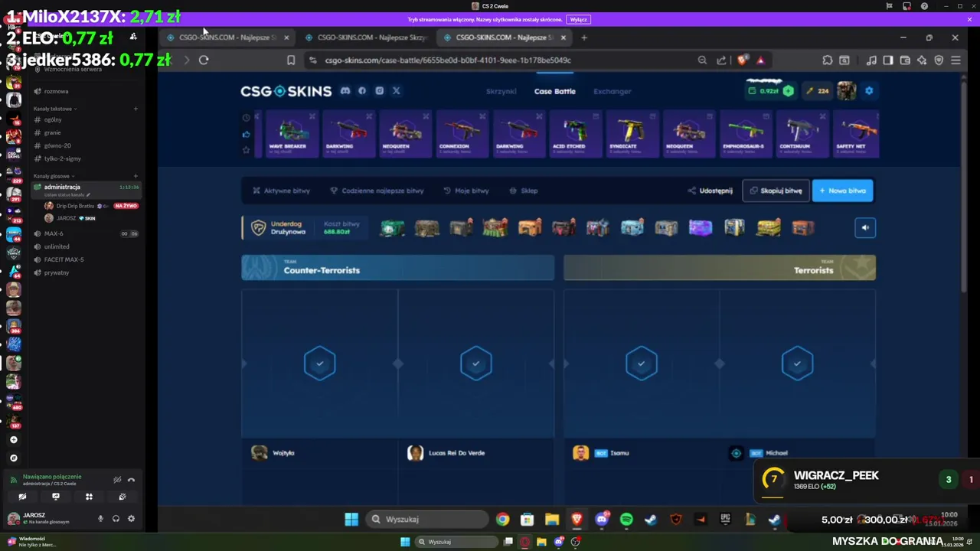Open the CSGO-Skins Discord link icon
The image size is (980, 551).
[x=345, y=90]
